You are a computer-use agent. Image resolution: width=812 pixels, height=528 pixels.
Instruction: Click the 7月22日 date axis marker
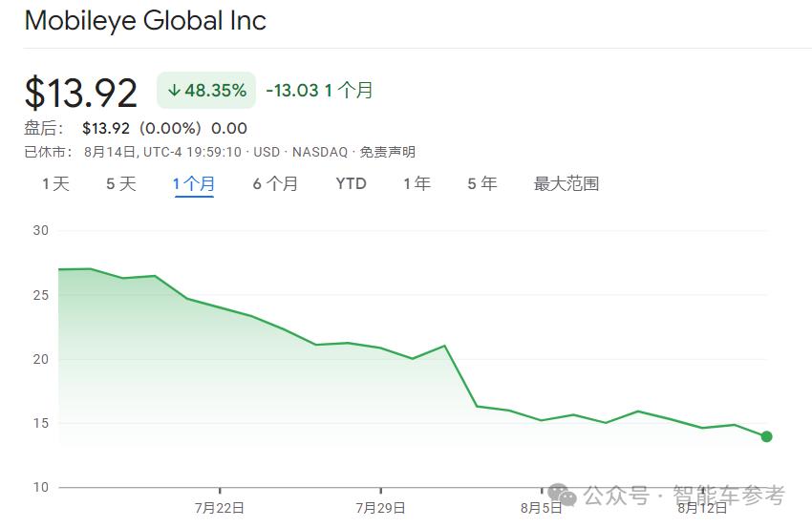pyautogui.click(x=220, y=508)
